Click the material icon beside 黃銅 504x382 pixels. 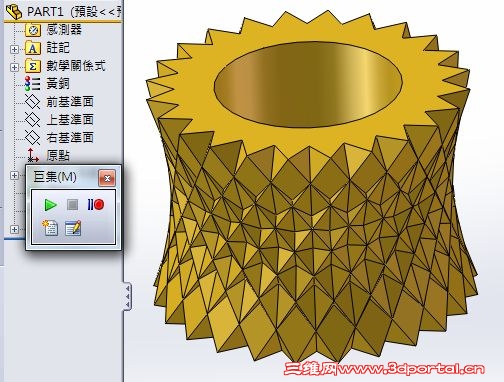[33, 84]
